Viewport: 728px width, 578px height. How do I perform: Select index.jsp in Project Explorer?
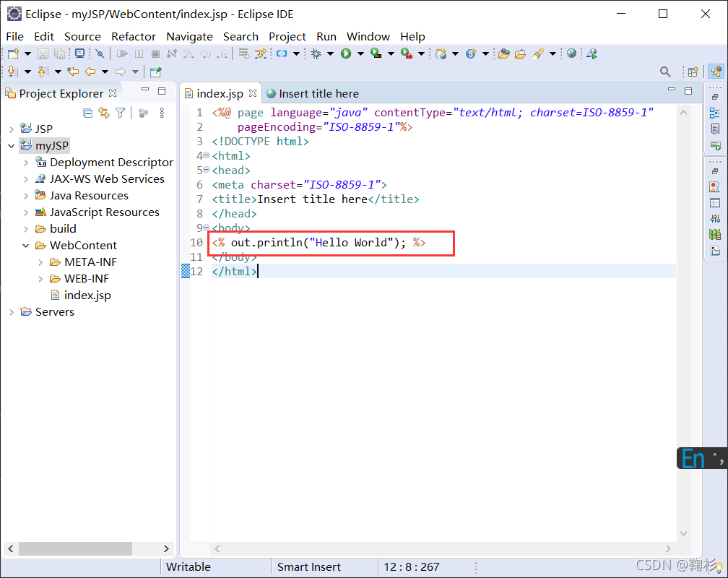tap(81, 296)
